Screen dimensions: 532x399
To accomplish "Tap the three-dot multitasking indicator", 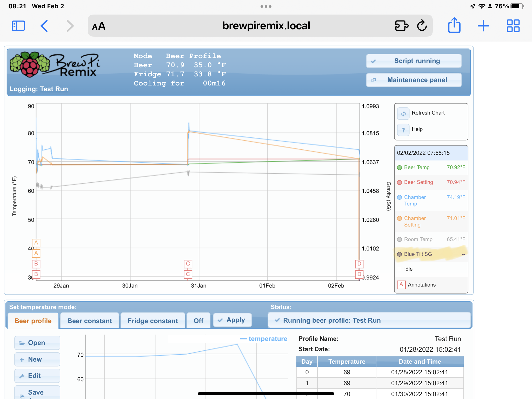I will coord(266,6).
